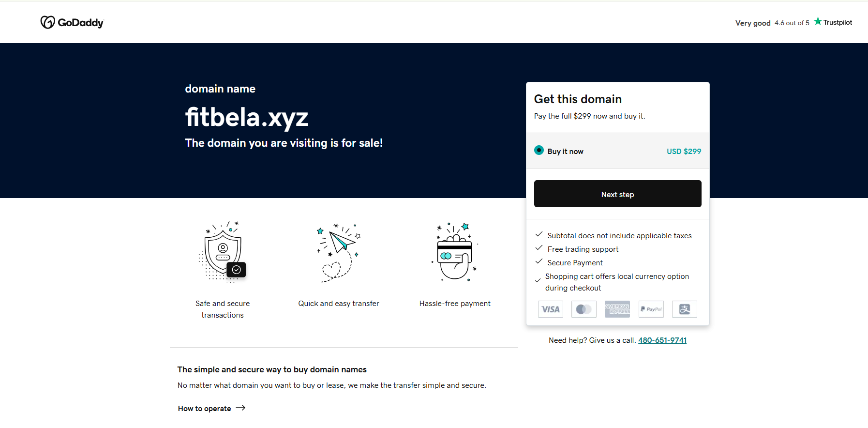868x428 pixels.
Task: Click the Alipay payment icon
Action: pyautogui.click(x=684, y=309)
